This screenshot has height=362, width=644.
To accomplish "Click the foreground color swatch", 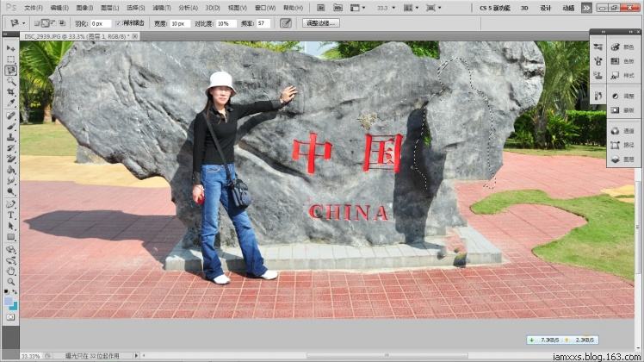I will click(9, 302).
